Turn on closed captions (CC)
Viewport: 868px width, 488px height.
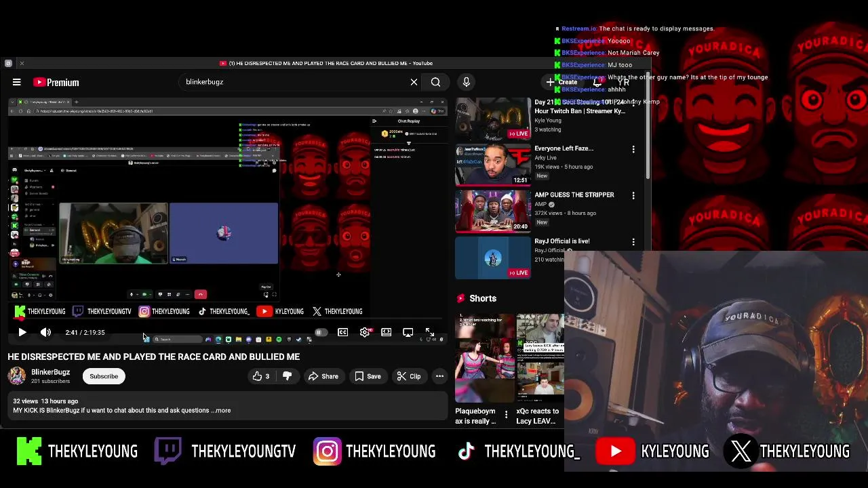[x=343, y=332]
